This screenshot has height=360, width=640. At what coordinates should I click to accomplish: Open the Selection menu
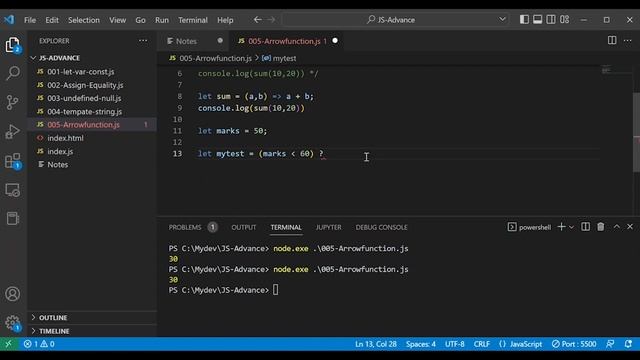(x=84, y=20)
